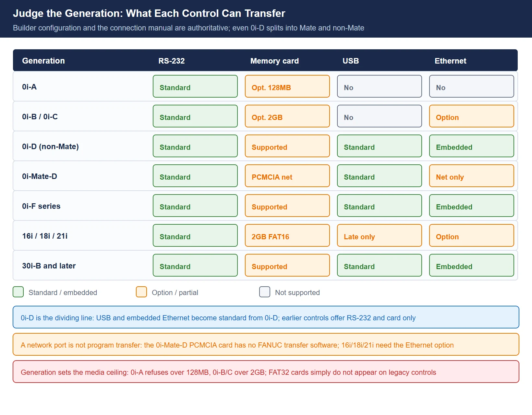Click the 0i-F series Supported memory card cell

tap(287, 206)
